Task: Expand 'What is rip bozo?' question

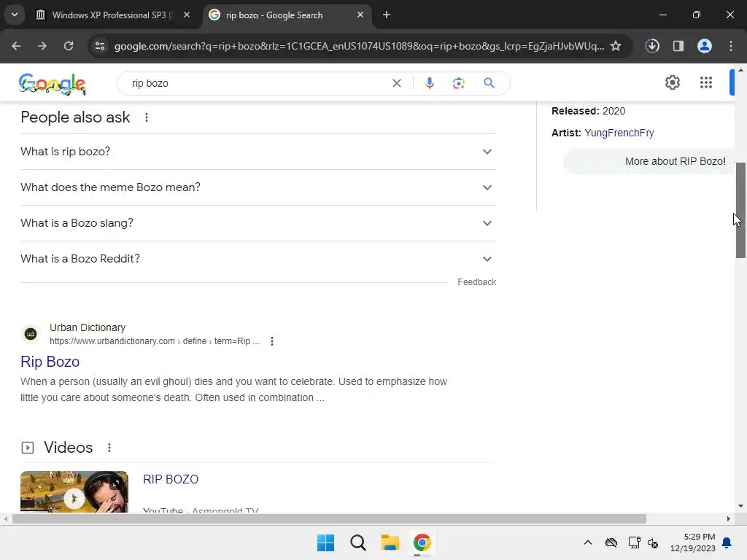Action: 258,152
